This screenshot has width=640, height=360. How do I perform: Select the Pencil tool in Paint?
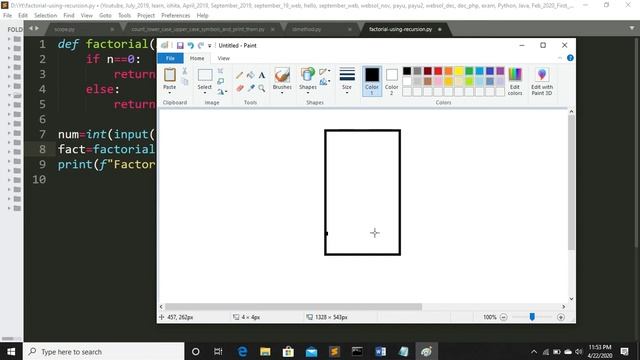coord(239,75)
